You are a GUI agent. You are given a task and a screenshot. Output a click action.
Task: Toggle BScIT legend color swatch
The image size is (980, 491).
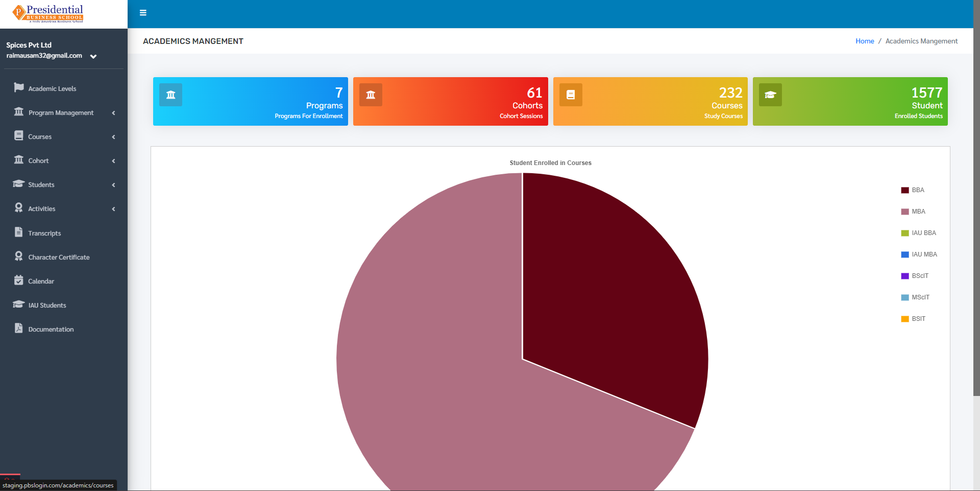point(905,276)
